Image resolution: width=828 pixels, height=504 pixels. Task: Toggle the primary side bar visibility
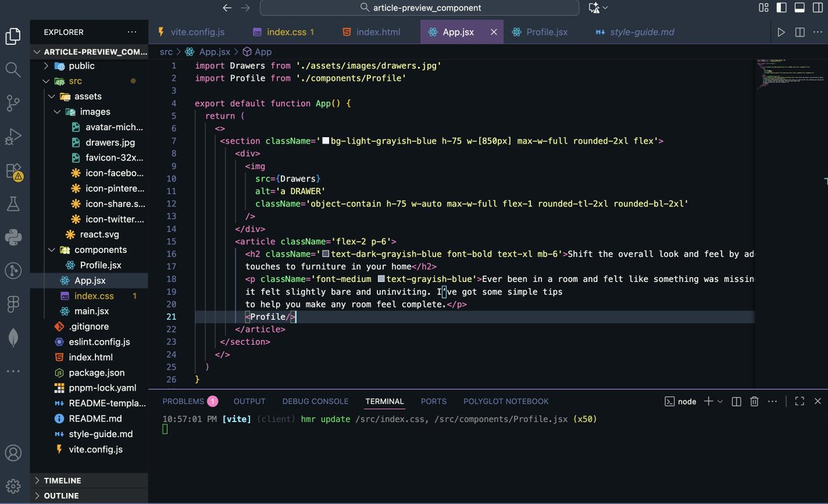coord(782,8)
